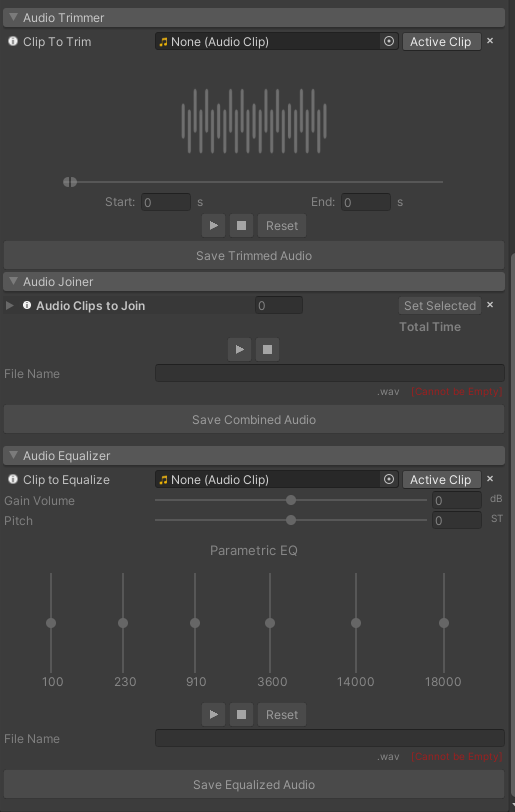Reset the Audio Trimmer settings
The height and width of the screenshot is (812, 515).
[282, 225]
